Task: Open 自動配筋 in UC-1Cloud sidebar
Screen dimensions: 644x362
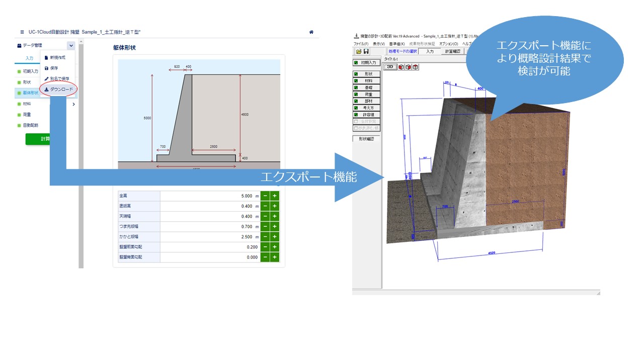Action: tap(31, 125)
